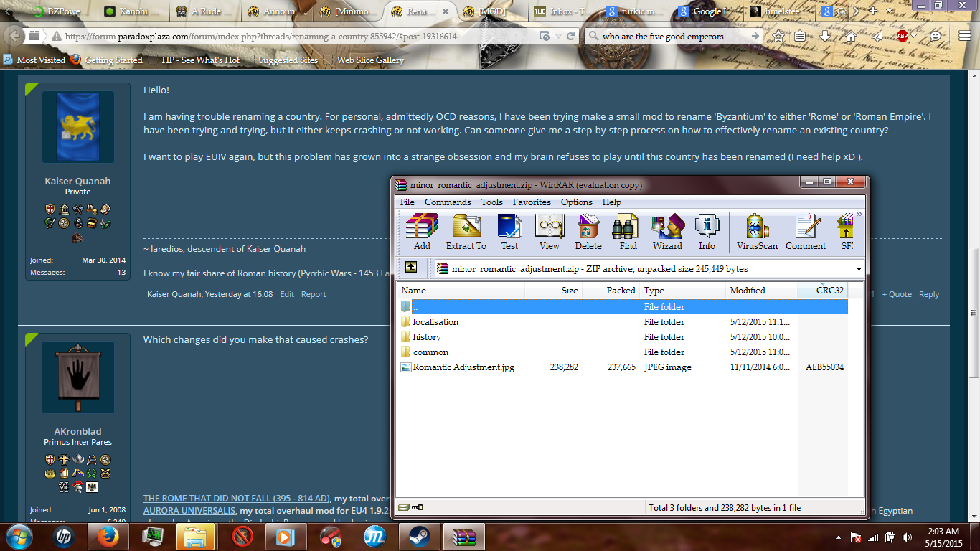The image size is (980, 551).
Task: Open the Suggested Sites bookmark
Action: [282, 60]
